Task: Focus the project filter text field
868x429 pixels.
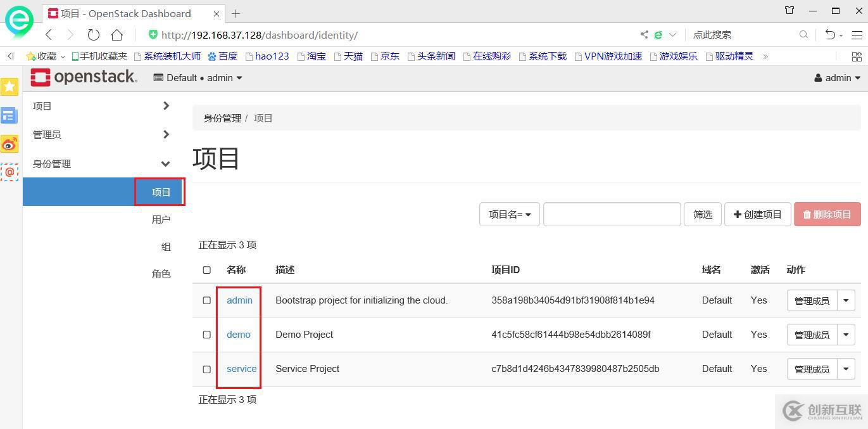Action: click(612, 214)
